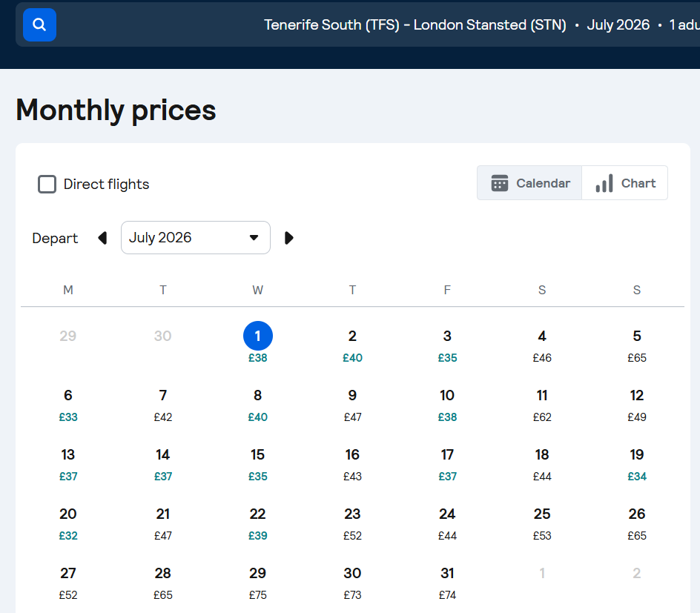This screenshot has height=613, width=700.
Task: Advance to next month using right arrow
Action: 289,238
